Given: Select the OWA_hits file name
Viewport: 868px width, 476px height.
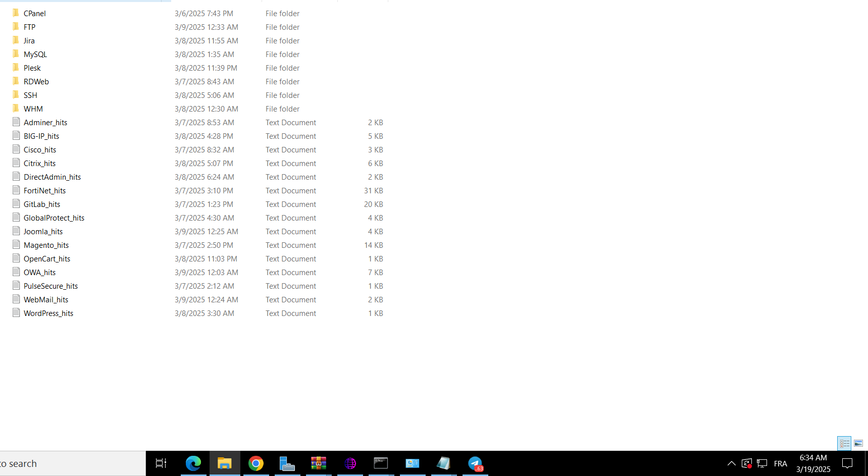Looking at the screenshot, I should click(x=39, y=273).
